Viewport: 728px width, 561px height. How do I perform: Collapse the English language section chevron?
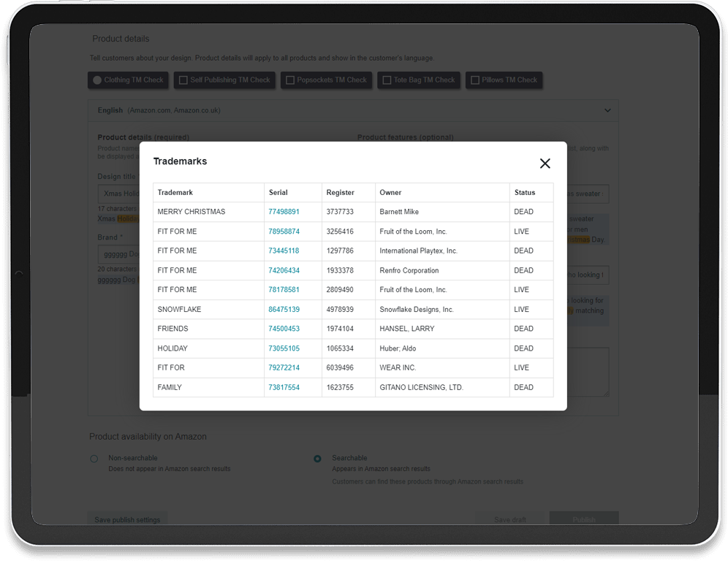click(x=607, y=110)
